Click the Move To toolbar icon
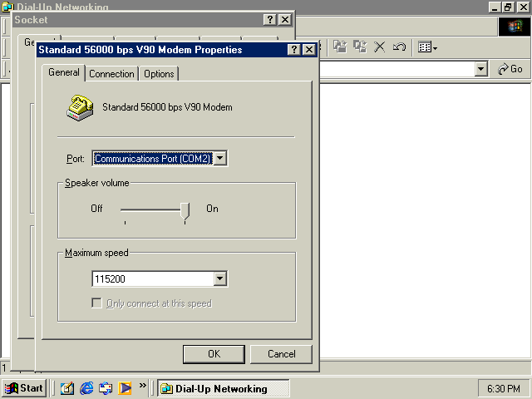Image resolution: width=532 pixels, height=399 pixels. [340, 47]
